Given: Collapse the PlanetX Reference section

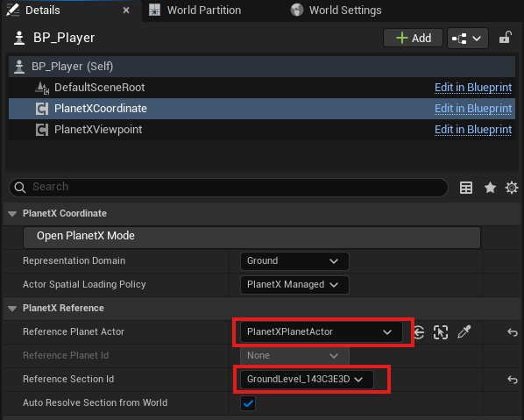Looking at the screenshot, I should (12, 309).
